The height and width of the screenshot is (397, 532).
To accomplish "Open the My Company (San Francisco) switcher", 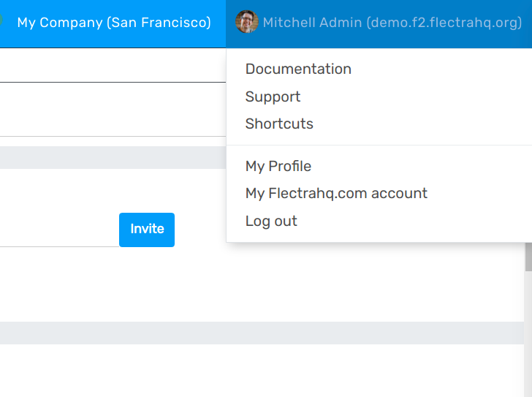I will click(114, 23).
